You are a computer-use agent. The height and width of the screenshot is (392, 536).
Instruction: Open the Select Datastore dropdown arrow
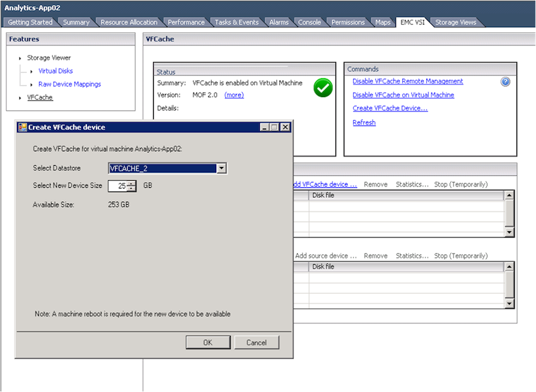coord(221,168)
